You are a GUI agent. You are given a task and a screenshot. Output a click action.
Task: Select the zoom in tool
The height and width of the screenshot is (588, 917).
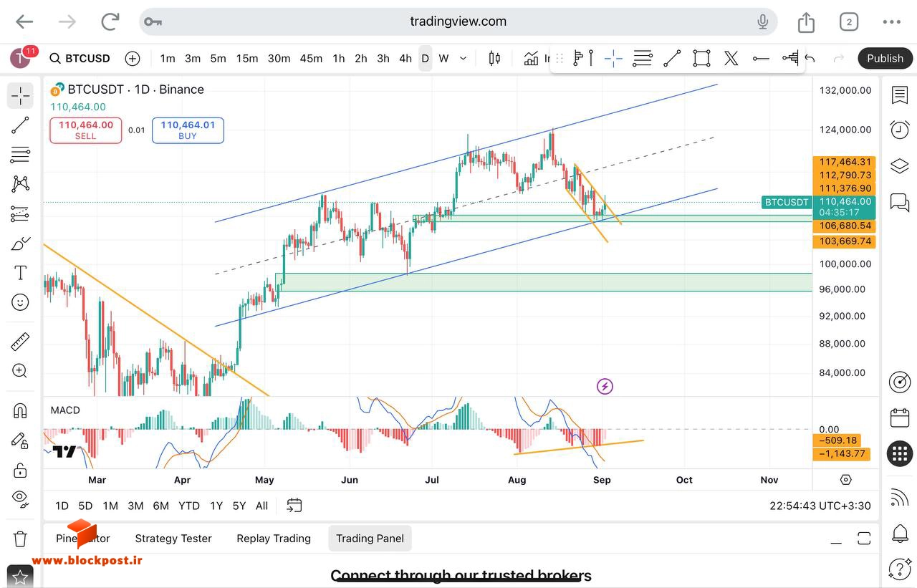coord(20,371)
